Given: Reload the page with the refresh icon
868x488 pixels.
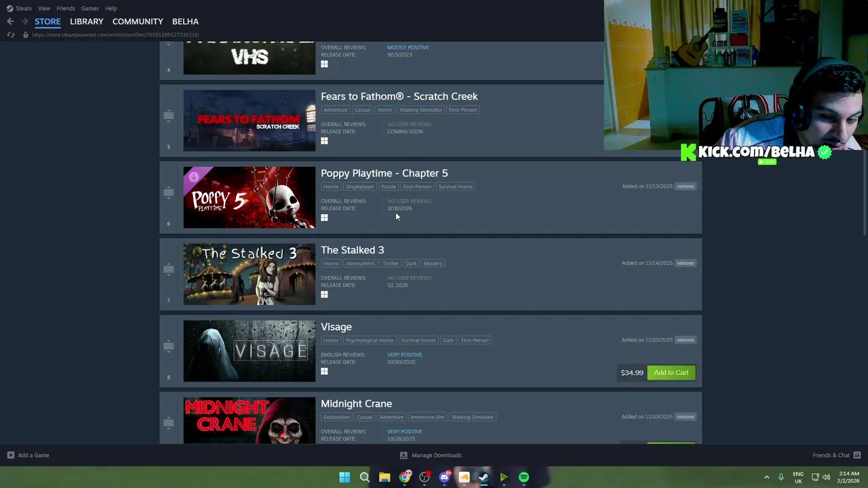Looking at the screenshot, I should [x=11, y=35].
